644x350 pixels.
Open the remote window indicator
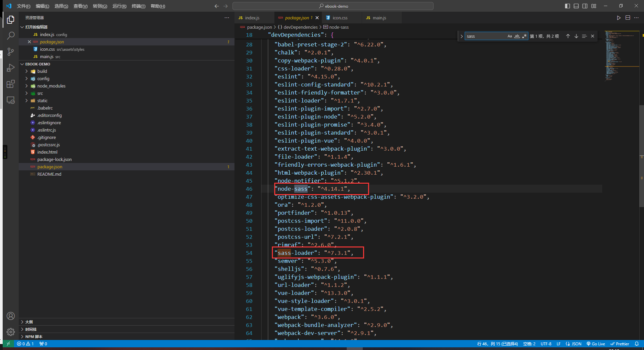click(8, 344)
